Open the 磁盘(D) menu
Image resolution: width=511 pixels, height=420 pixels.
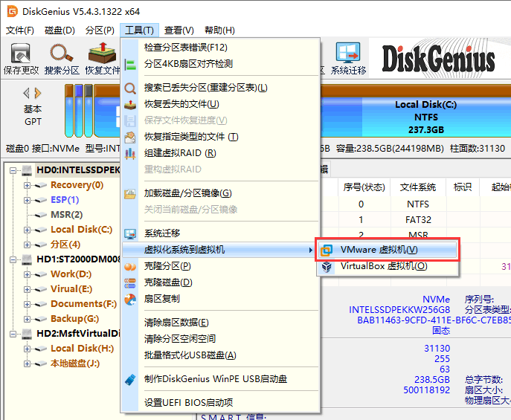60,30
